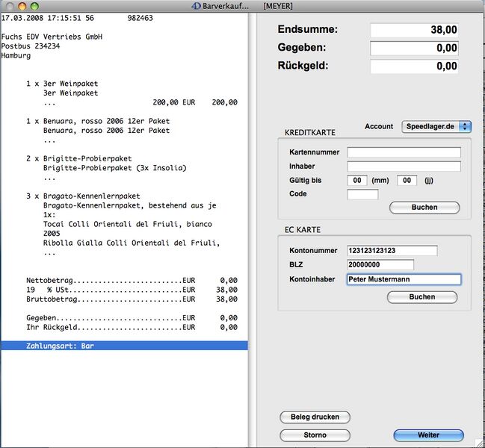Viewport: 485px width, 448px height.
Task: Proceed with the Weiter button
Action: click(428, 435)
